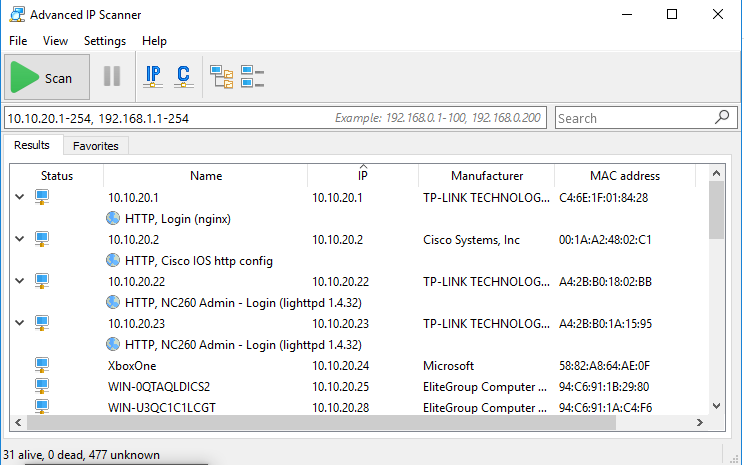The width and height of the screenshot is (744, 465).
Task: Open the Settings menu
Action: 105,41
